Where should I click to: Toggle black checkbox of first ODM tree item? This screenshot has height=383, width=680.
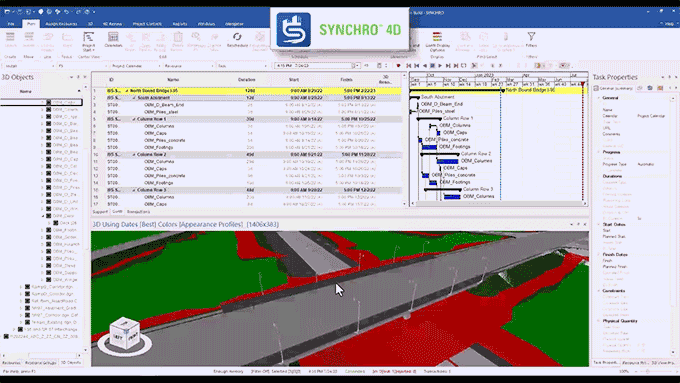pos(49,102)
